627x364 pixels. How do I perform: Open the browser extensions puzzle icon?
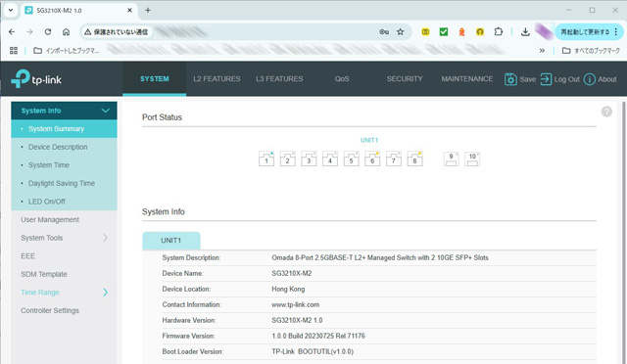tap(499, 31)
